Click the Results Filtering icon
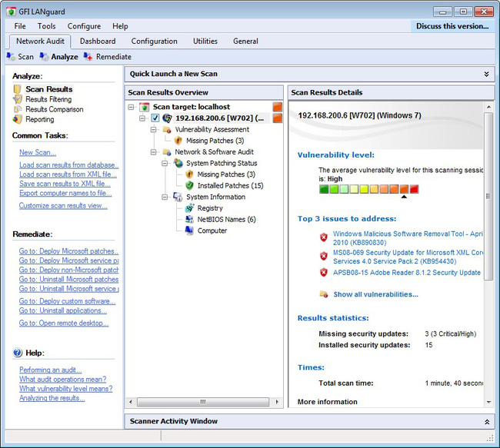Screen dimensions: 500x448 pos(18,99)
